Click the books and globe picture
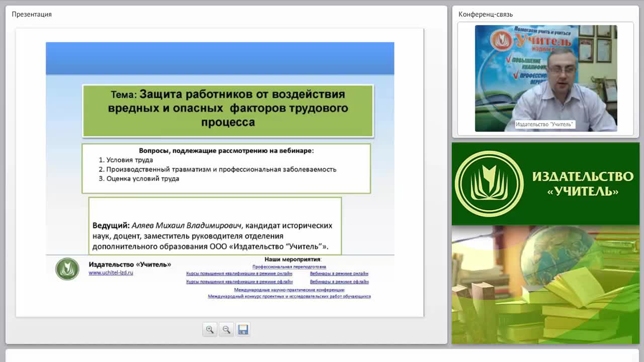The image size is (644, 362). tap(546, 285)
